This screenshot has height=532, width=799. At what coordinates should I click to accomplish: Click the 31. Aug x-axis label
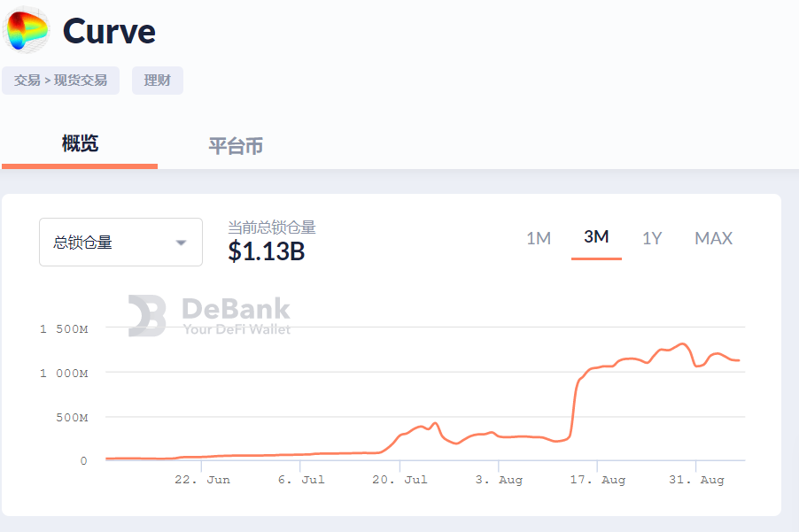tap(696, 480)
